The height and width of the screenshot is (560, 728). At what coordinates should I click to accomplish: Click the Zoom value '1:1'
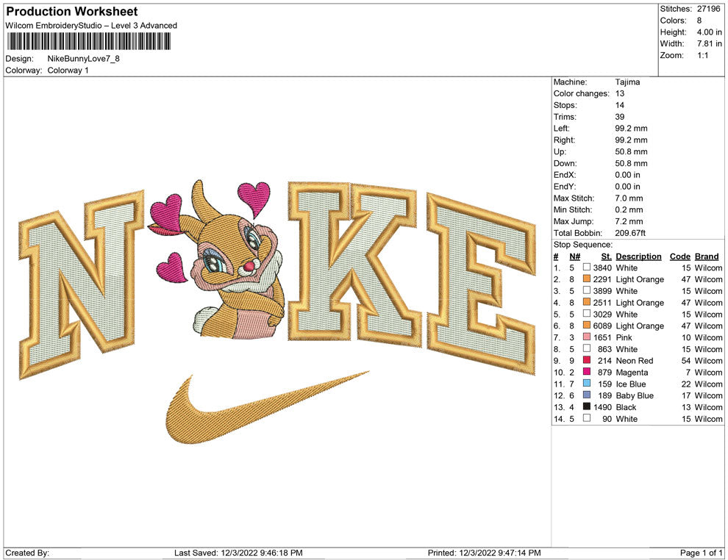tap(702, 55)
